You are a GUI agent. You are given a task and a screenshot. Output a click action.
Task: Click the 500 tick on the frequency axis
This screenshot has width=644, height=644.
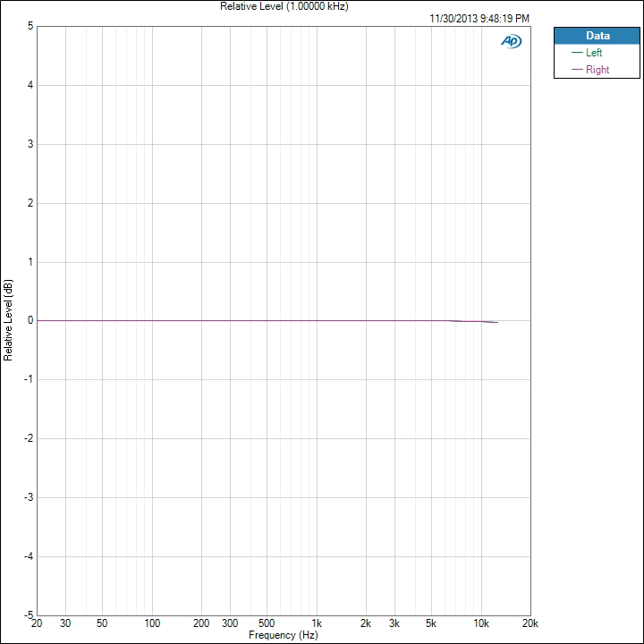click(266, 623)
